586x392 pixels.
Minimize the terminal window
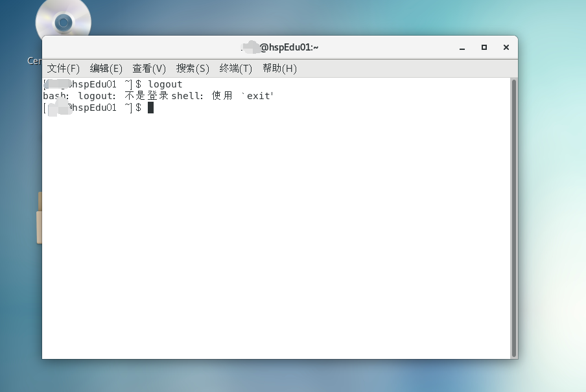coord(462,47)
